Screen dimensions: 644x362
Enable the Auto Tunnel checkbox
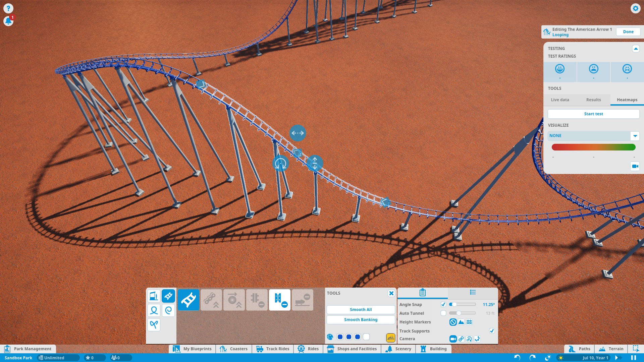pyautogui.click(x=443, y=313)
